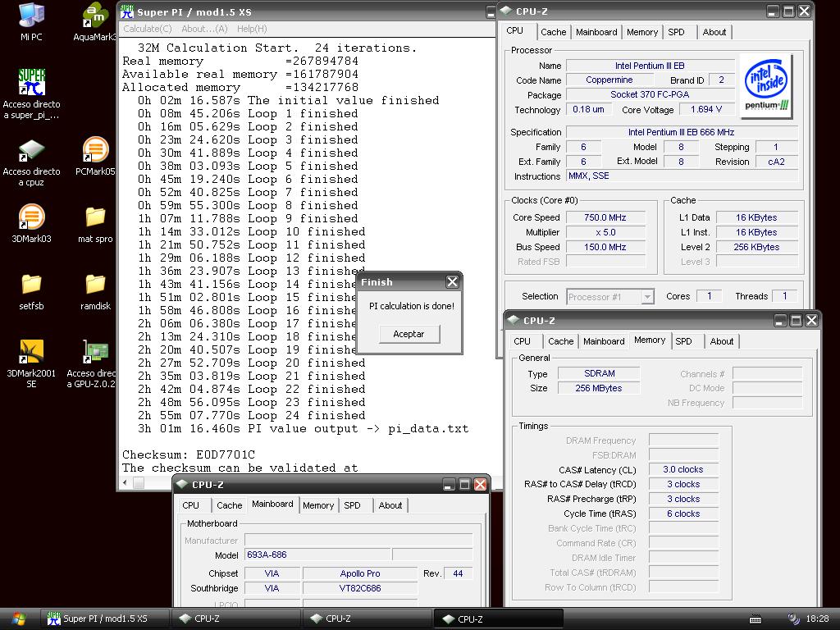Image resolution: width=840 pixels, height=630 pixels.
Task: Launch PCMark05 from the desktop
Action: click(95, 157)
